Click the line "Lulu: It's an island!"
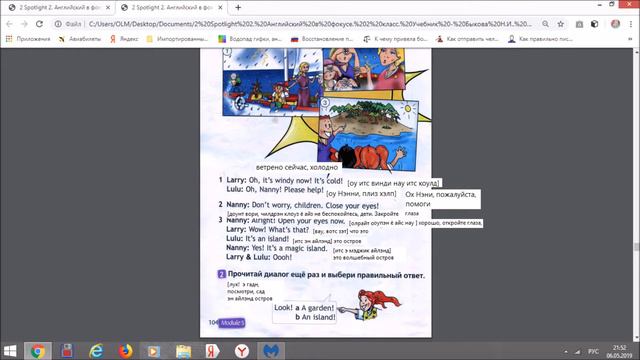The image size is (640, 360). click(258, 239)
